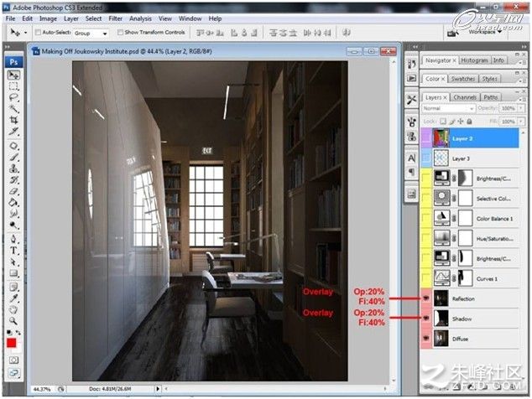
Task: Swap foreground and background colors
Action: click(18, 333)
